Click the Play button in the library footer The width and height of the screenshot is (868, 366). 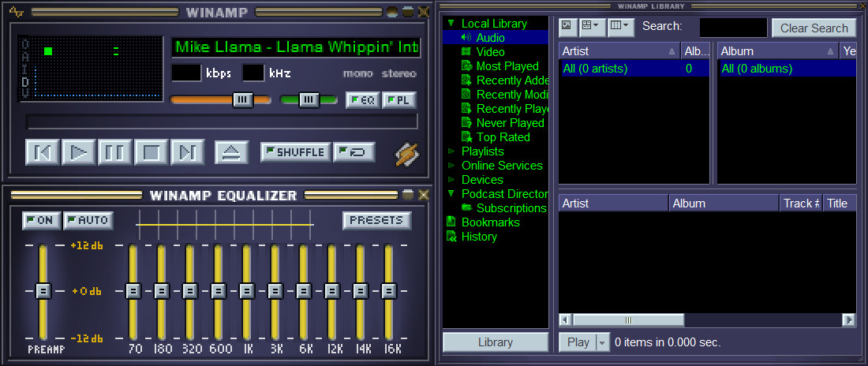coord(578,343)
